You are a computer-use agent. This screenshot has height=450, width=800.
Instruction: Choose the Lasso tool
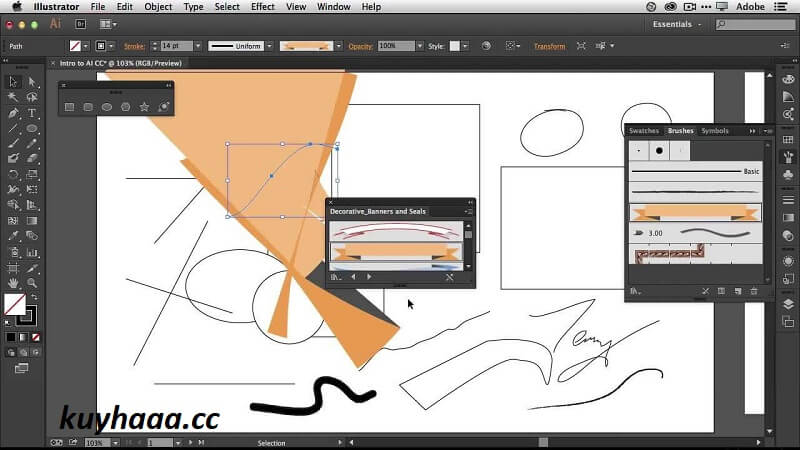click(32, 97)
